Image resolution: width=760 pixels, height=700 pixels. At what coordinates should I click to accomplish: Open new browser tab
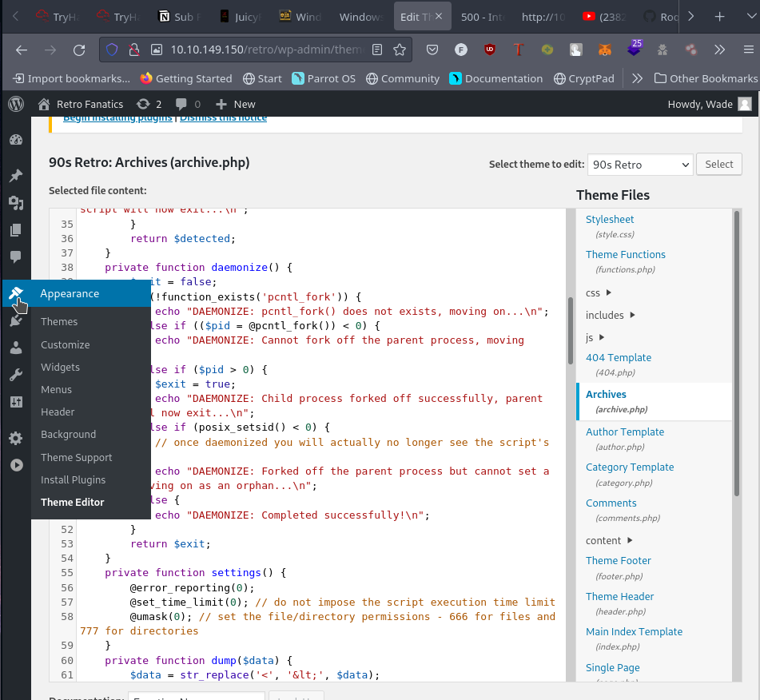click(x=720, y=17)
